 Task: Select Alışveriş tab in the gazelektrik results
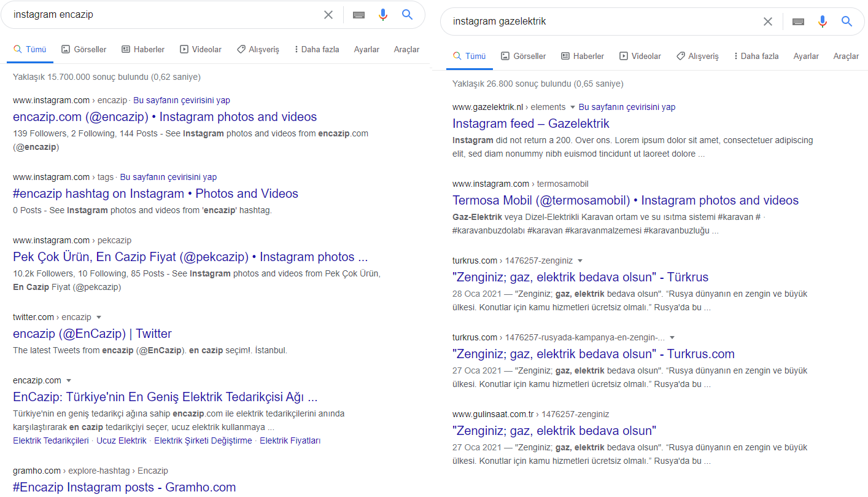tap(697, 56)
